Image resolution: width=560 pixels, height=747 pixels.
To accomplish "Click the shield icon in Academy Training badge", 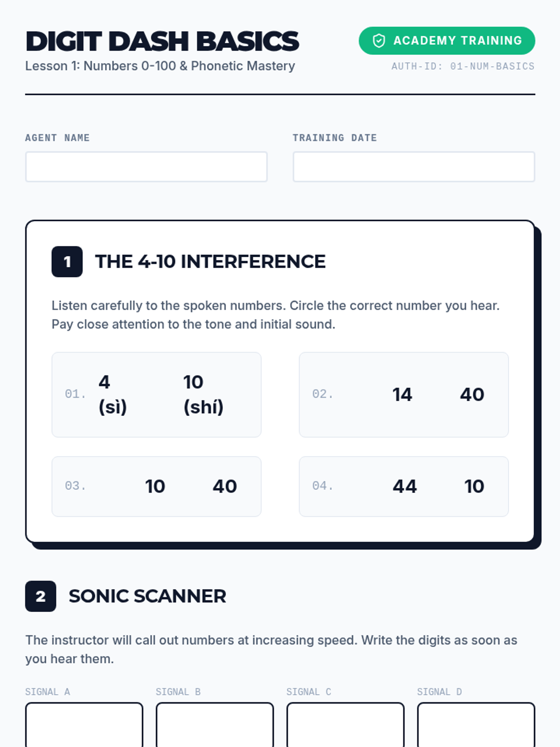I will pyautogui.click(x=379, y=41).
